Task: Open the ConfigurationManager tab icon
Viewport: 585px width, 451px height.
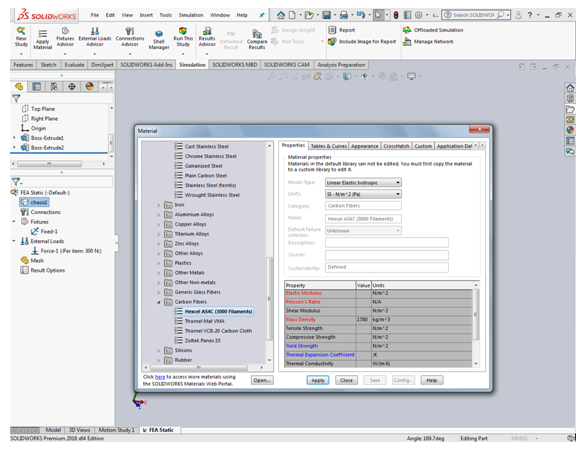Action: pos(54,87)
